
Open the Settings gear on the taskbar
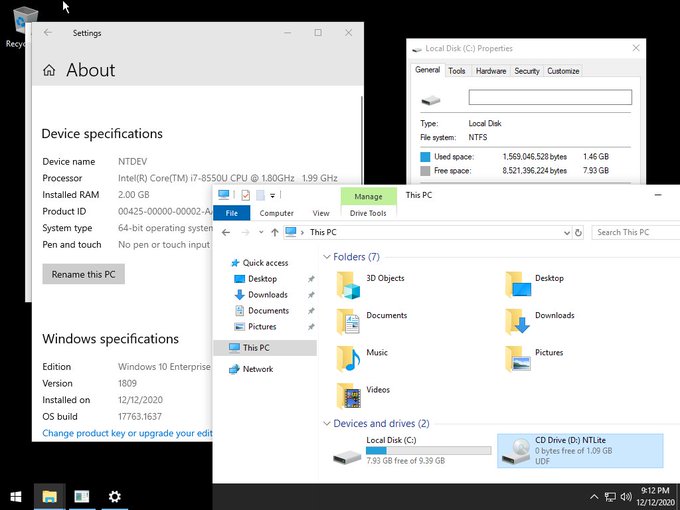(x=114, y=497)
